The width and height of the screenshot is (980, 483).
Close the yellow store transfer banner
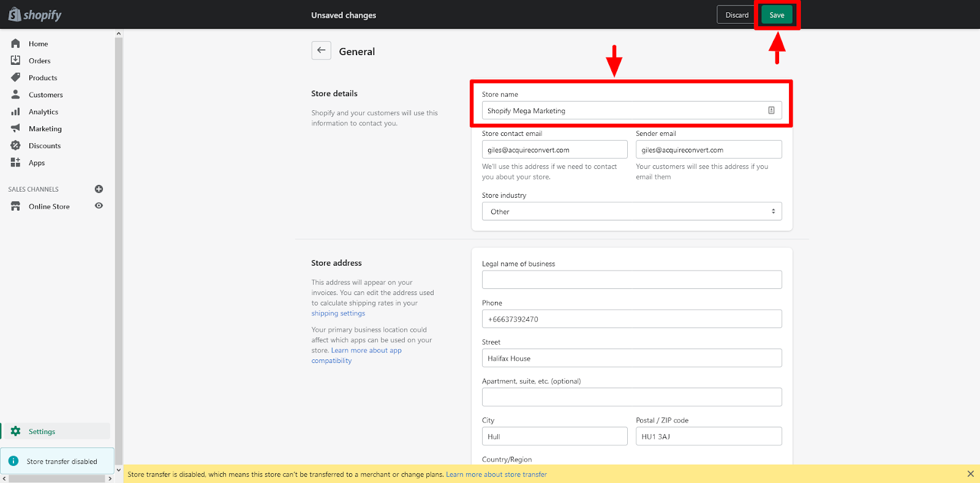point(970,474)
